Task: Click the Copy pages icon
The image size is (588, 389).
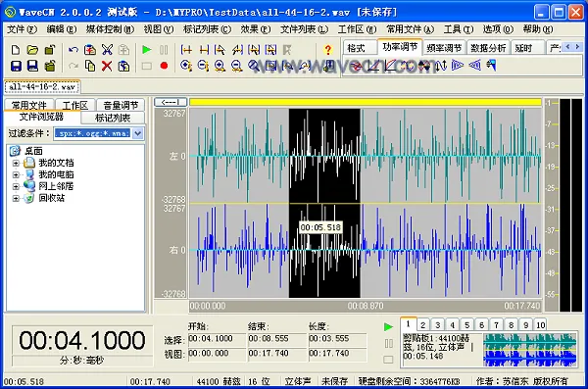Action: [90, 66]
